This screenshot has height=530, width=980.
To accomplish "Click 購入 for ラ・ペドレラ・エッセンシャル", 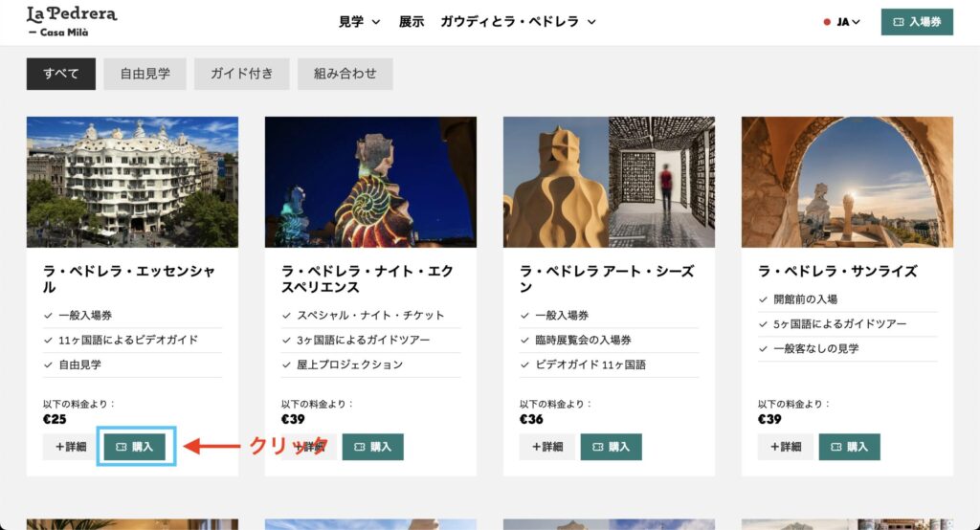I will [135, 447].
